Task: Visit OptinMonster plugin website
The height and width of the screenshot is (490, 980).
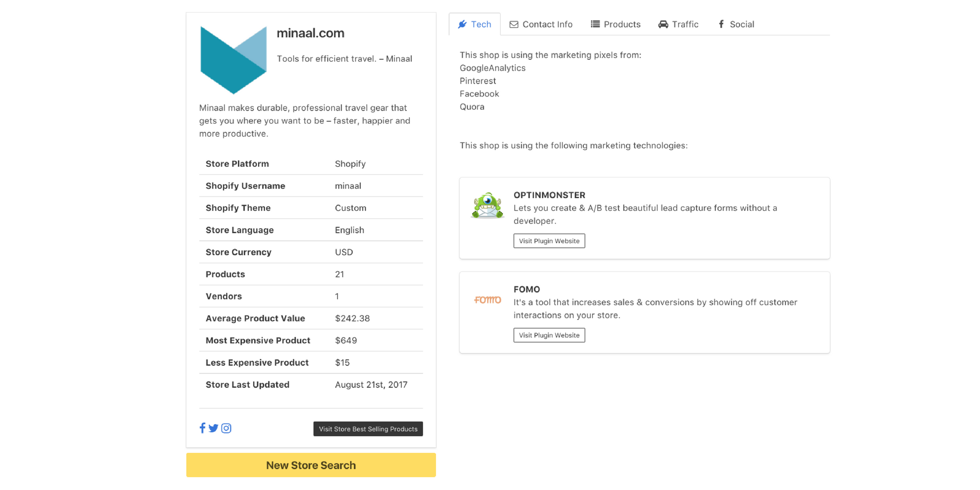Action: 549,241
